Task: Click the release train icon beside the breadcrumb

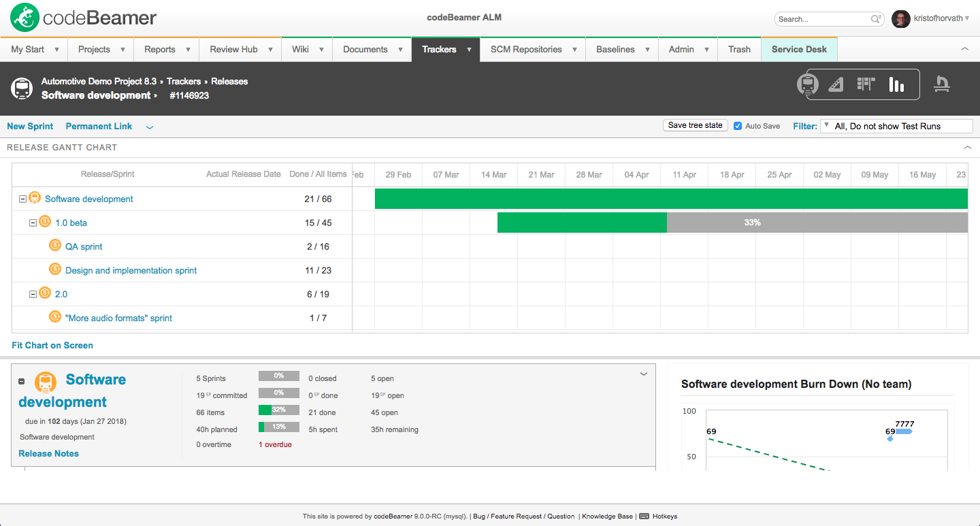Action: pyautogui.click(x=22, y=88)
